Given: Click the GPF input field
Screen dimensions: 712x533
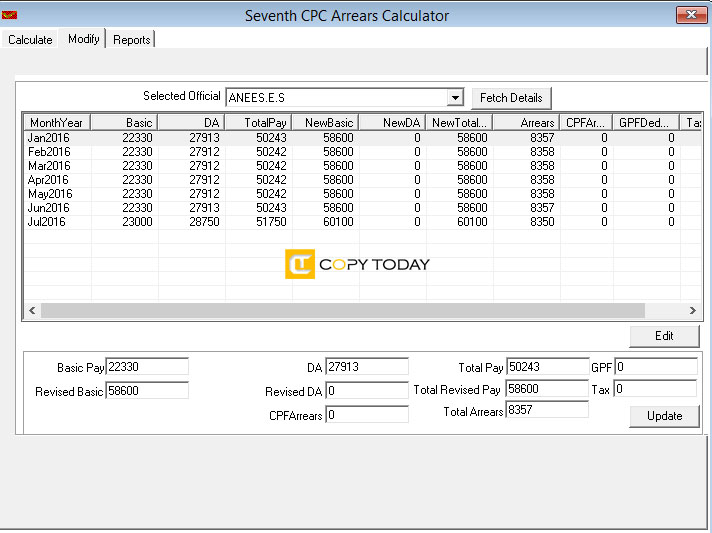Looking at the screenshot, I should (x=656, y=367).
